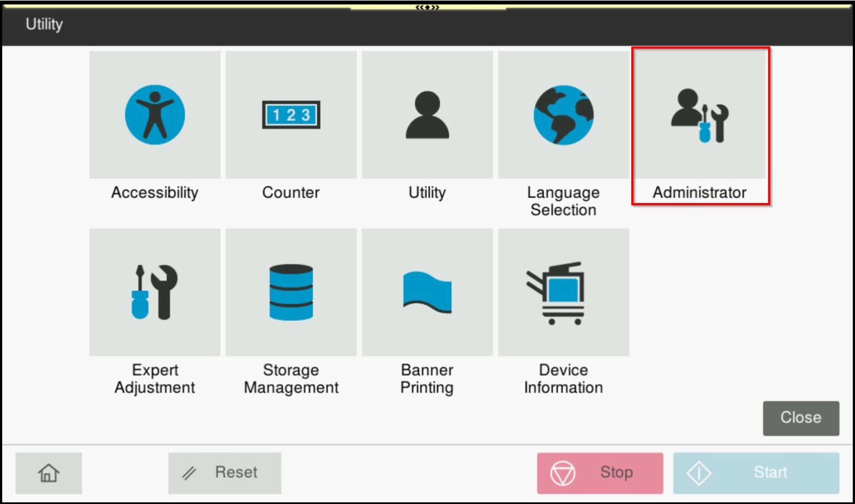Tap the wrench and screwdriver Expert Adjustment graphic

coord(155,292)
